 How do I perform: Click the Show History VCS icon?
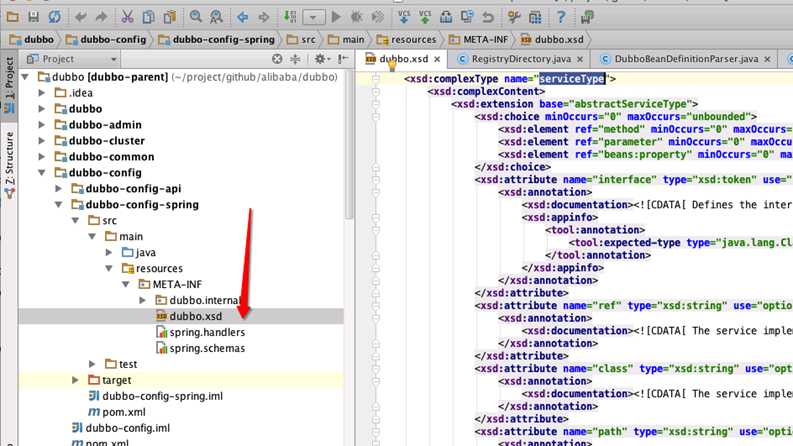pos(446,17)
